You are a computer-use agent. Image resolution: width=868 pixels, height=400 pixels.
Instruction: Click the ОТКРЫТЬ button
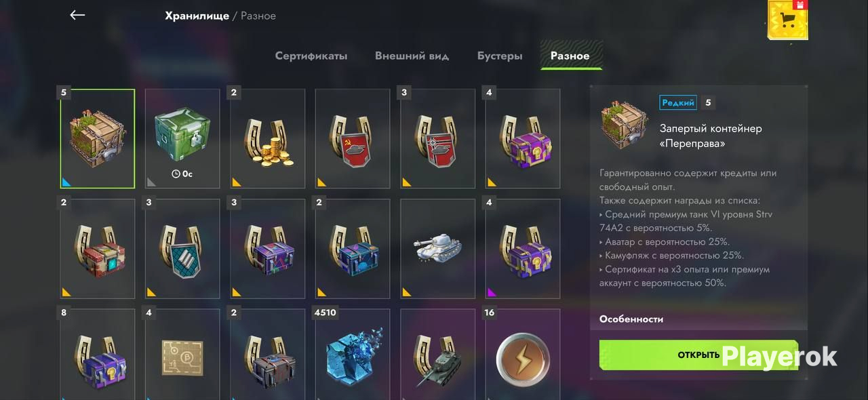click(698, 355)
